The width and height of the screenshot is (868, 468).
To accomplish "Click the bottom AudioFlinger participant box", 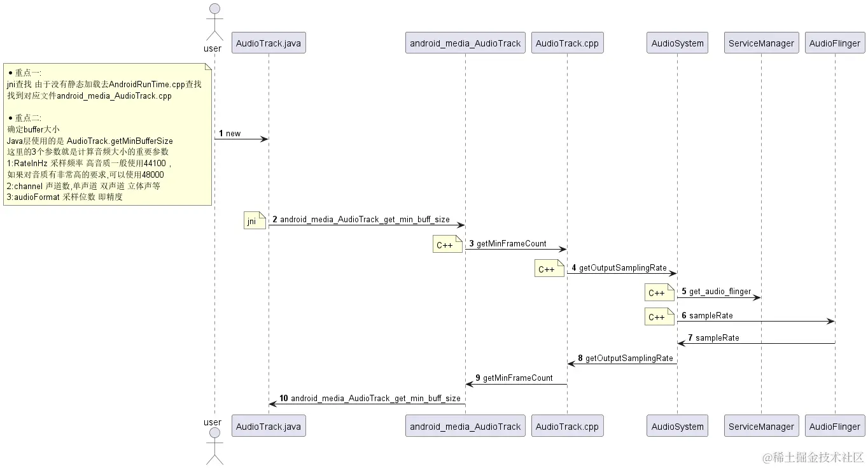I will click(835, 426).
